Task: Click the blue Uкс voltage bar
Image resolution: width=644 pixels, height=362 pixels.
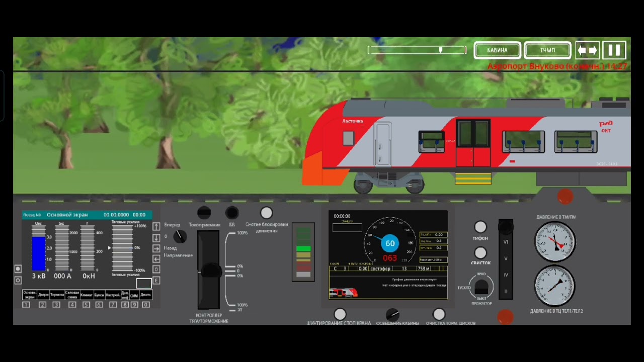Action: (39, 254)
